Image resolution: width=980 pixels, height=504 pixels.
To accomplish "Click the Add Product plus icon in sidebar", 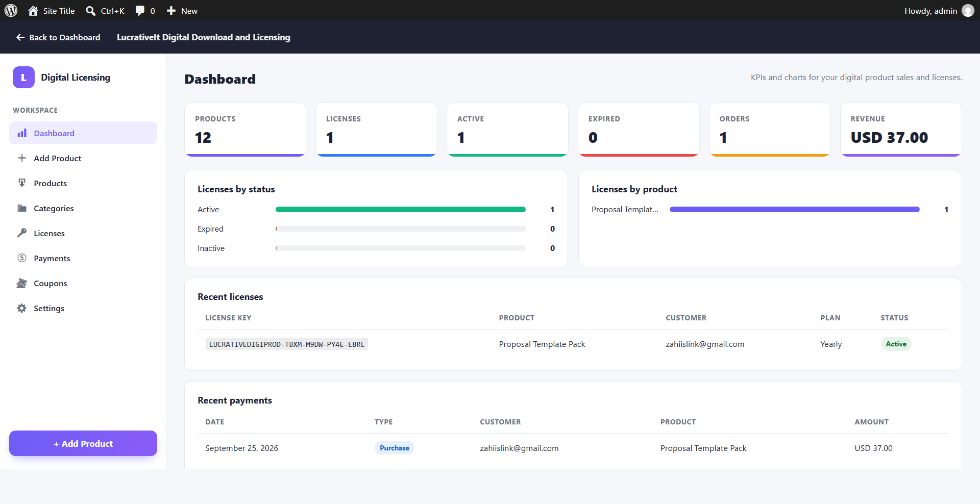I will pyautogui.click(x=22, y=158).
